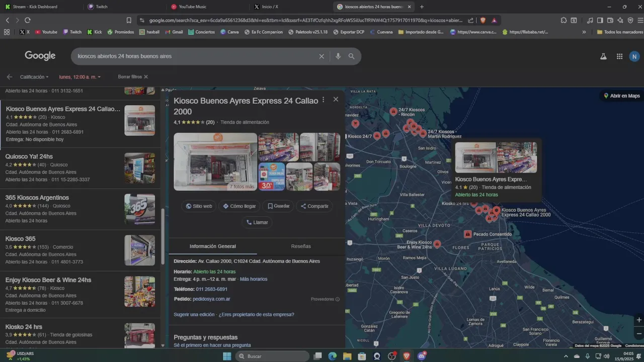This screenshot has height=362, width=644.
Task: Open the three-dot menu on kiosk panel
Action: 323,100
